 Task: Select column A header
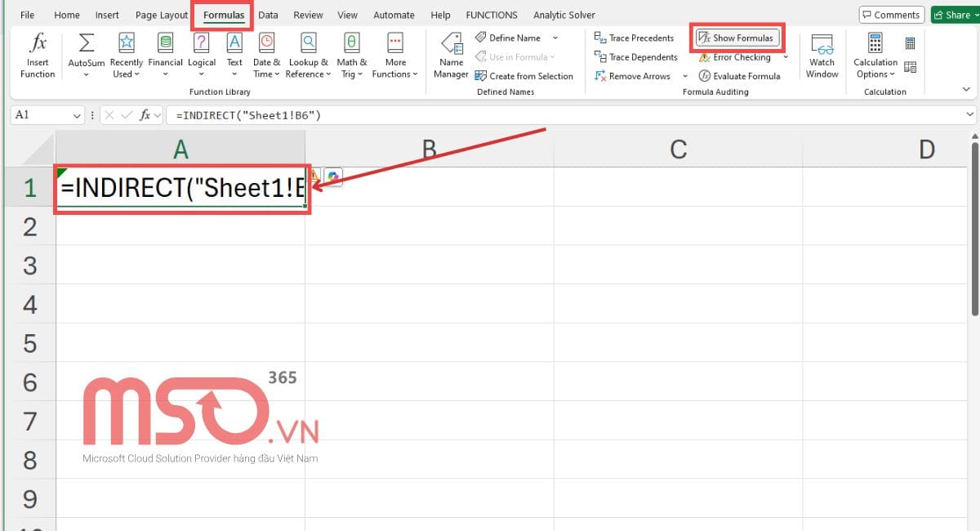(180, 149)
